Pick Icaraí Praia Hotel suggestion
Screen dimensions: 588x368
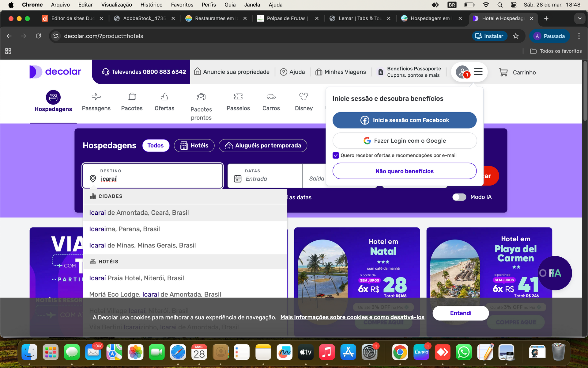coord(137,278)
